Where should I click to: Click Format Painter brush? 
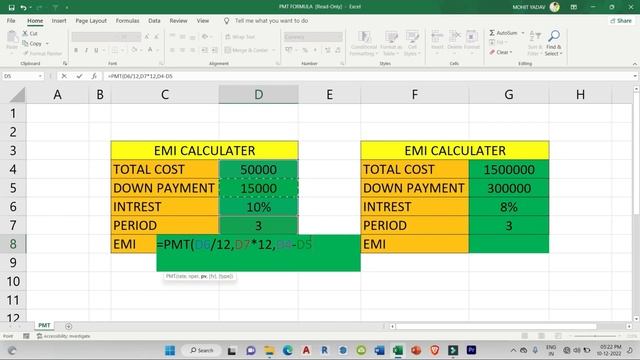click(x=42, y=53)
